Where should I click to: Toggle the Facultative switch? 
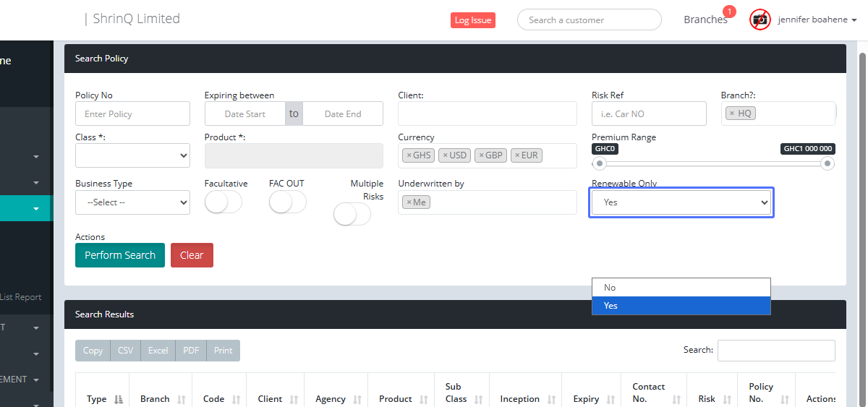[x=223, y=203]
